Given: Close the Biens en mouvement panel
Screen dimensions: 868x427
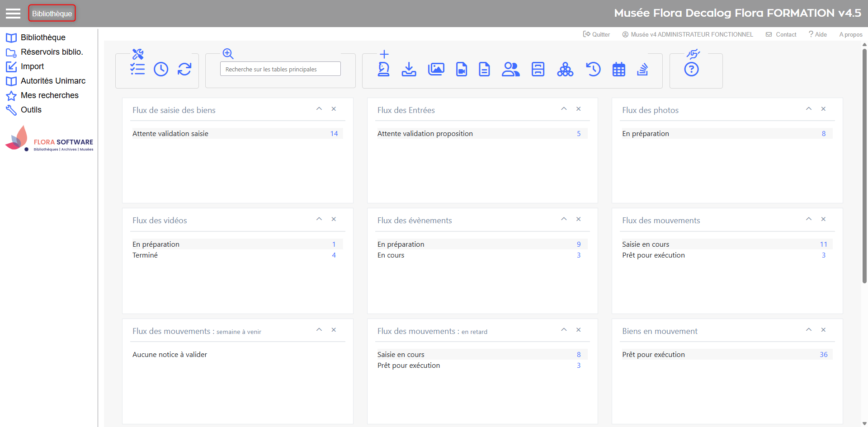Looking at the screenshot, I should tap(823, 330).
